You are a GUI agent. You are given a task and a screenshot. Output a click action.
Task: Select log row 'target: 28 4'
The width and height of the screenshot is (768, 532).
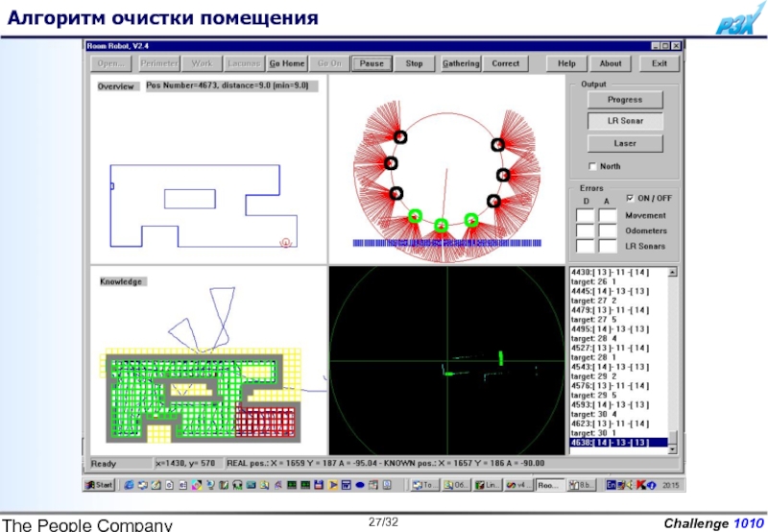619,338
